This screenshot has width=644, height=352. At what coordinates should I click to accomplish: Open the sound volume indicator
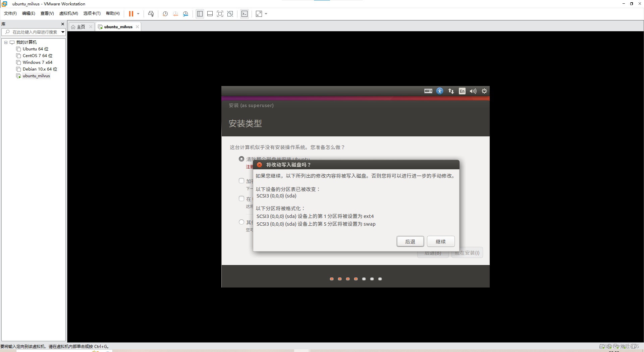[x=473, y=91]
